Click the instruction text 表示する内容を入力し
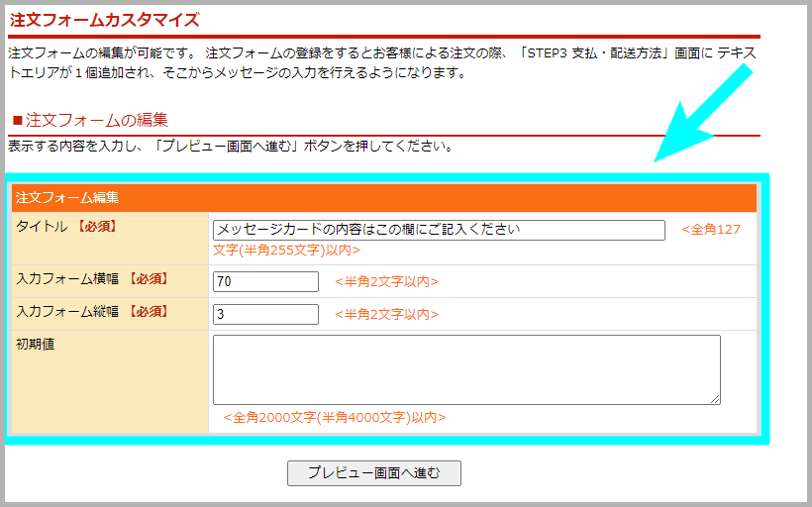 (x=74, y=146)
